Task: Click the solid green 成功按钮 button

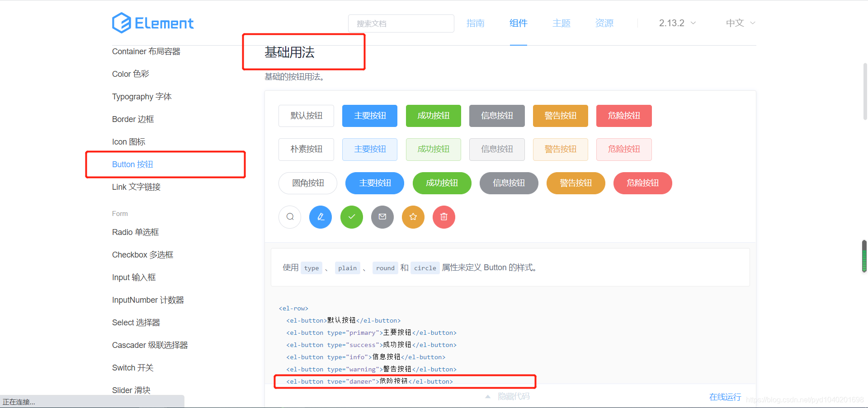Action: tap(434, 116)
